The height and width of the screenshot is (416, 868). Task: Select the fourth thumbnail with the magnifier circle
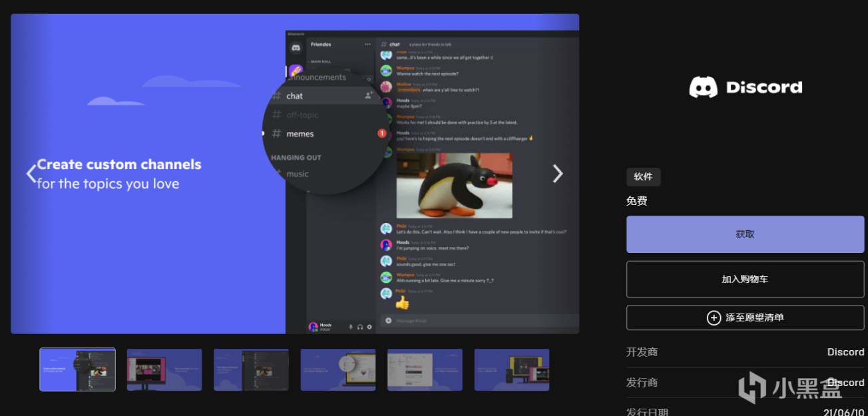coord(338,369)
